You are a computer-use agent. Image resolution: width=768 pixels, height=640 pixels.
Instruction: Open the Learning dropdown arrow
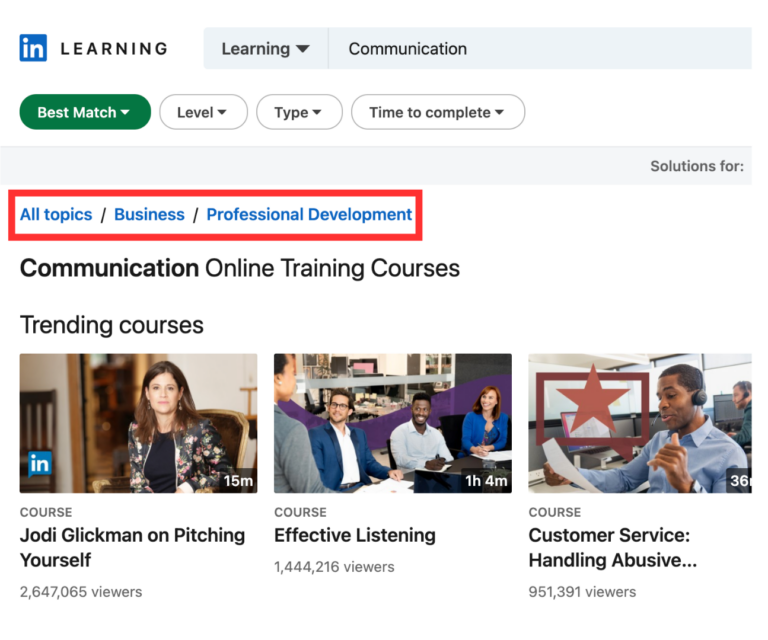(303, 48)
